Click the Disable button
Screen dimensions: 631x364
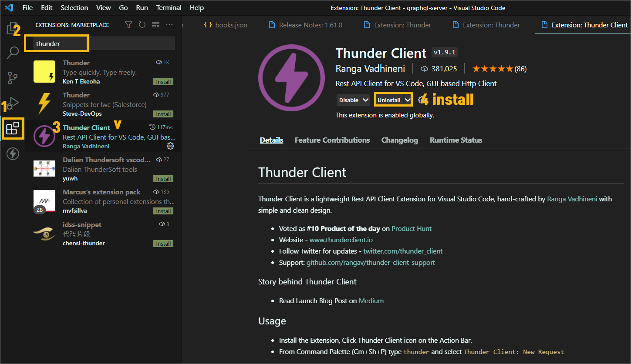click(x=349, y=100)
